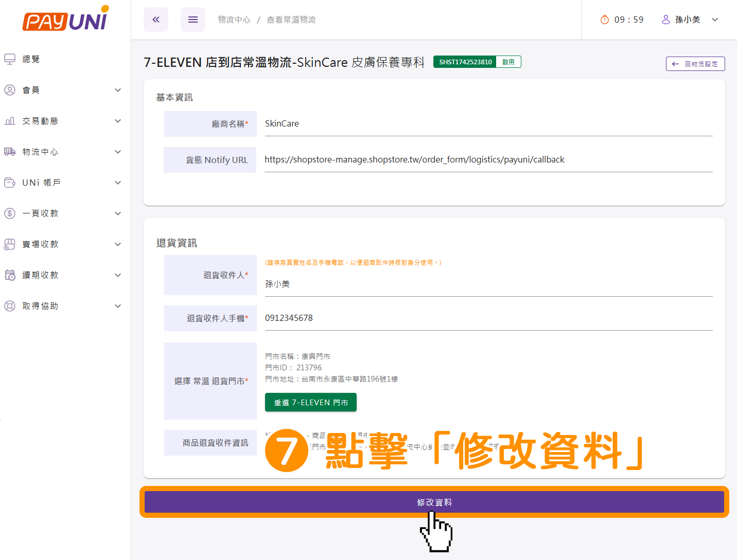
Task: Expand the UNi 帳戶 menu chevron
Action: point(118,183)
